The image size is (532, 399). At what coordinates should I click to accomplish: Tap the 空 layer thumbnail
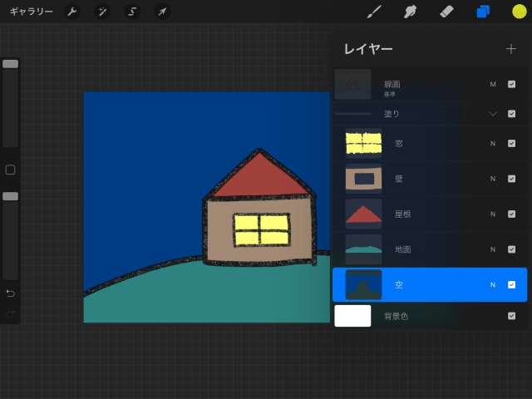[363, 284]
